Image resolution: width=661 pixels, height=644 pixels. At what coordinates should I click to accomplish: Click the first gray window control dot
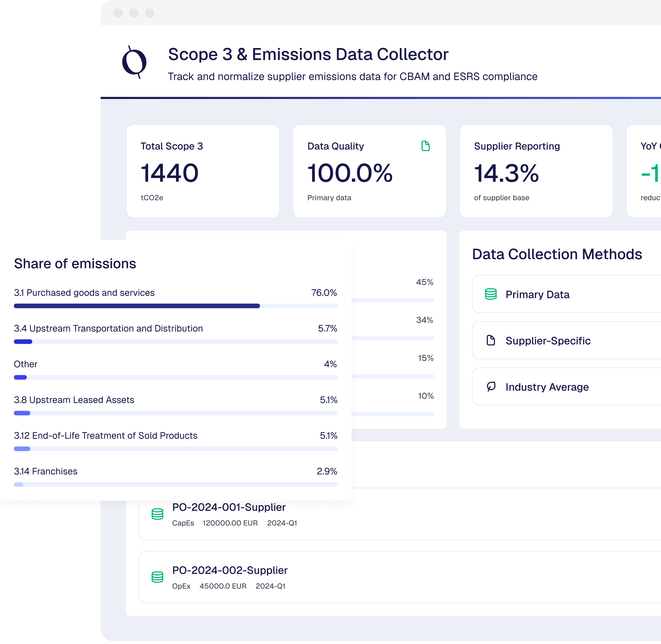tap(118, 13)
